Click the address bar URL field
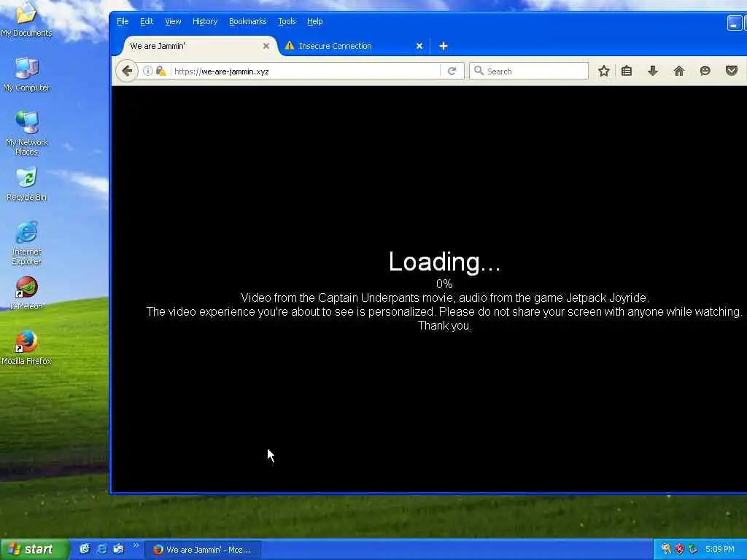 [x=305, y=71]
